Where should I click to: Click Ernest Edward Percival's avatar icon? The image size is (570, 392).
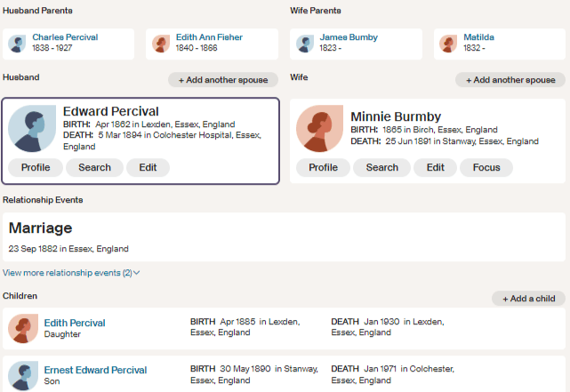(23, 375)
